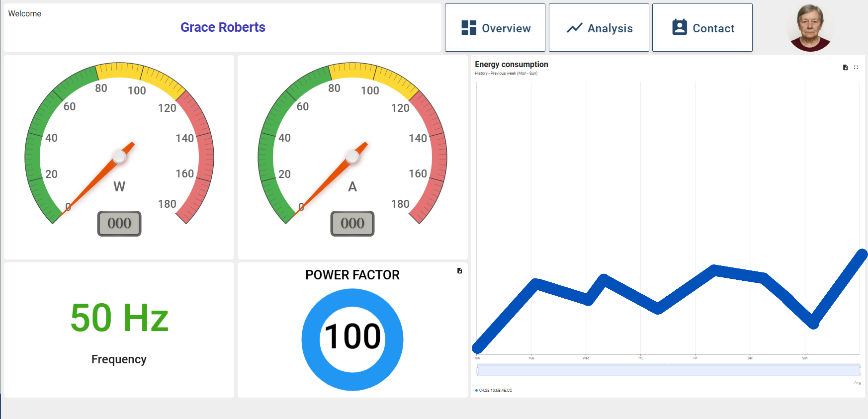Image resolution: width=868 pixels, height=419 pixels.
Task: Click Power Factor widget export icon
Action: (x=459, y=271)
